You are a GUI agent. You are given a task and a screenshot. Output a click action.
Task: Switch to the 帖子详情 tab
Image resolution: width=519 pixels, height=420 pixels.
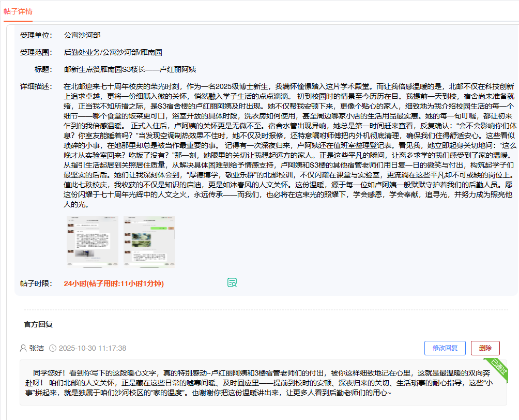[18, 11]
